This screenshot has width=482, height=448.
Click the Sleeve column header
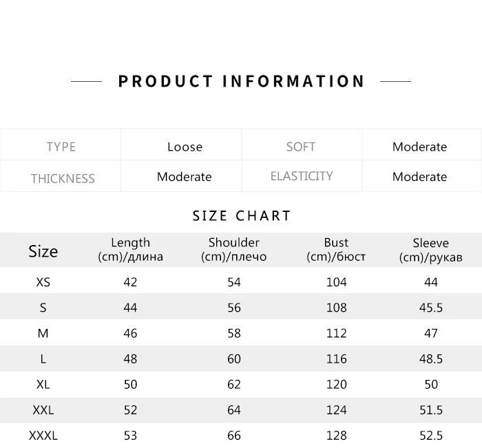tap(431, 250)
